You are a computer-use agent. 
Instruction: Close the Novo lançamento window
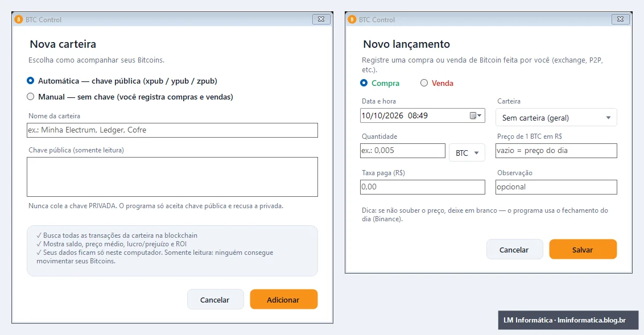pos(621,19)
